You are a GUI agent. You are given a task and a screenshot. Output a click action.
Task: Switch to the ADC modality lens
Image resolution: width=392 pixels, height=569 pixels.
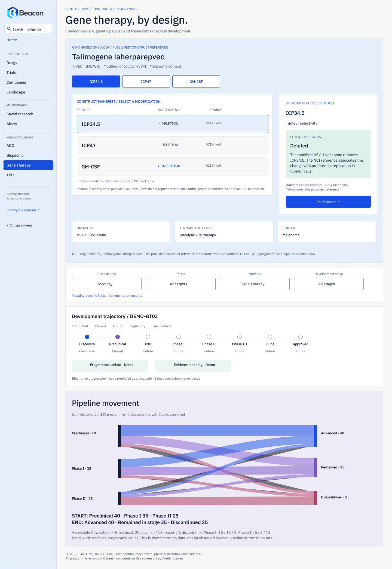[10, 146]
